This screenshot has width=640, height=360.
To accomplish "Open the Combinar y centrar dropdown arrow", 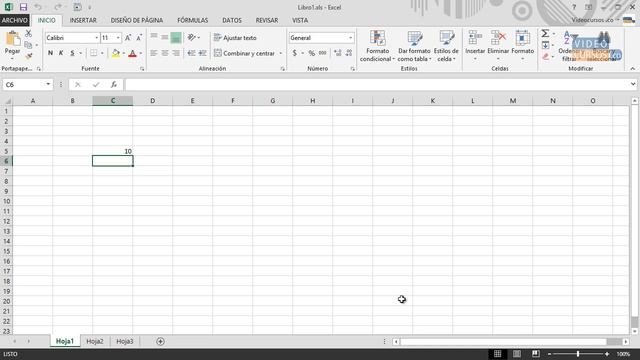I will point(280,53).
